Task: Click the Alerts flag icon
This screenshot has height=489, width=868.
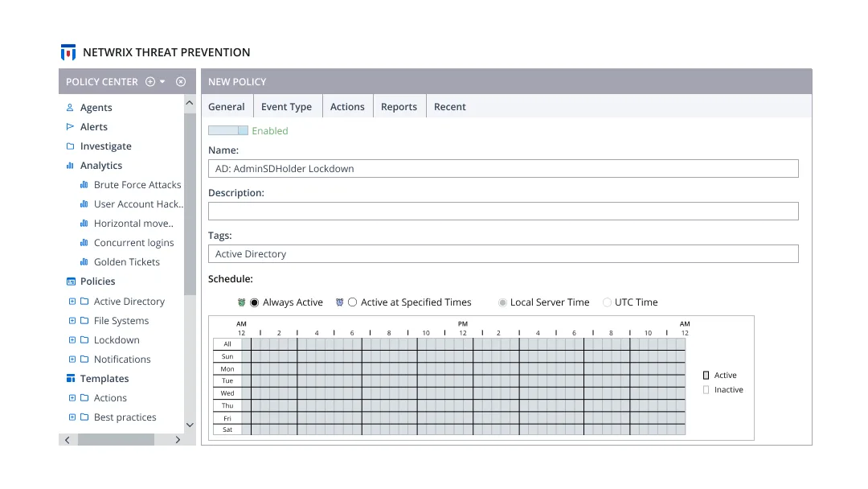Action: pyautogui.click(x=70, y=127)
